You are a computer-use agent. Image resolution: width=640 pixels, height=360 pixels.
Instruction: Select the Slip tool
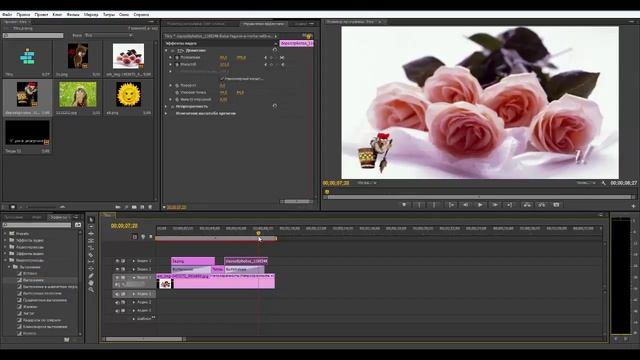(91, 262)
